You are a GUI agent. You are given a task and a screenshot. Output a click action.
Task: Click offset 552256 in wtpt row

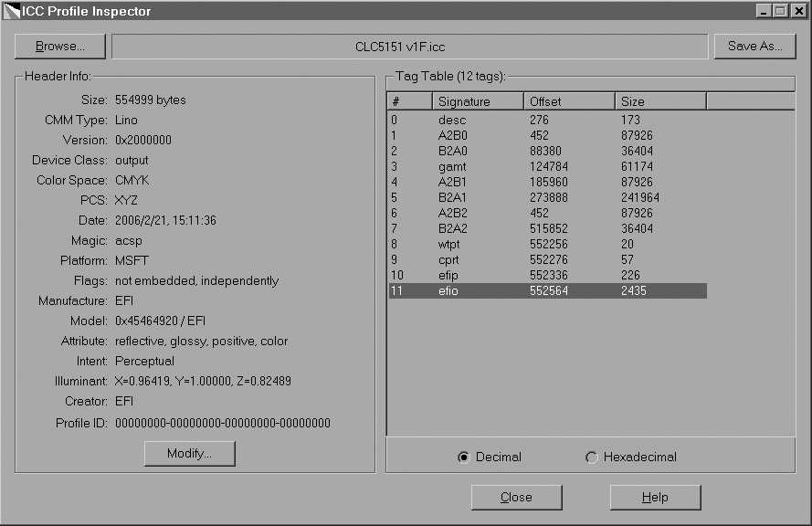(548, 245)
